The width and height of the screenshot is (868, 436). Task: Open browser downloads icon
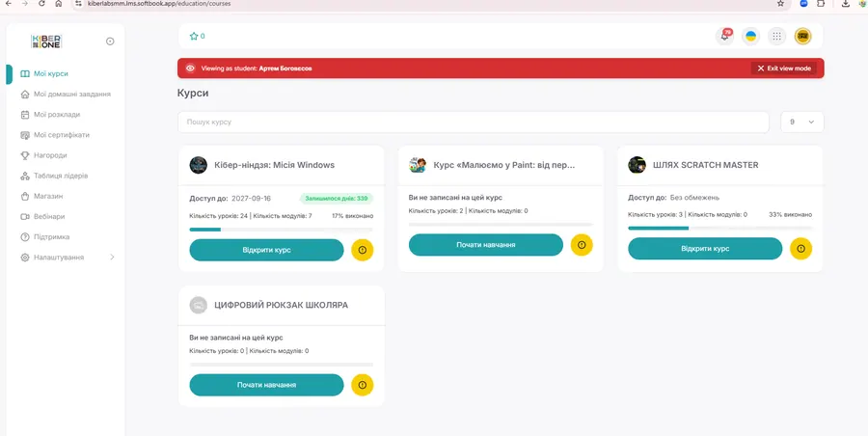[x=845, y=3]
